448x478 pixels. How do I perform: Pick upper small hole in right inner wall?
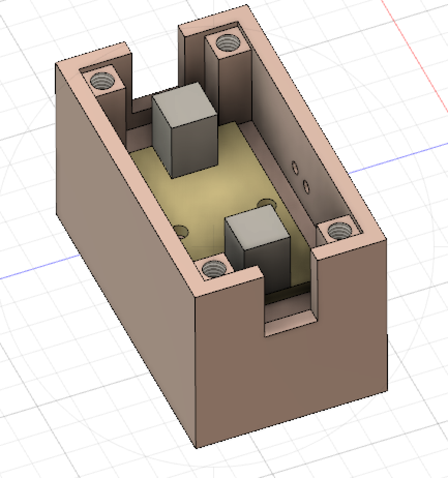pyautogui.click(x=295, y=168)
